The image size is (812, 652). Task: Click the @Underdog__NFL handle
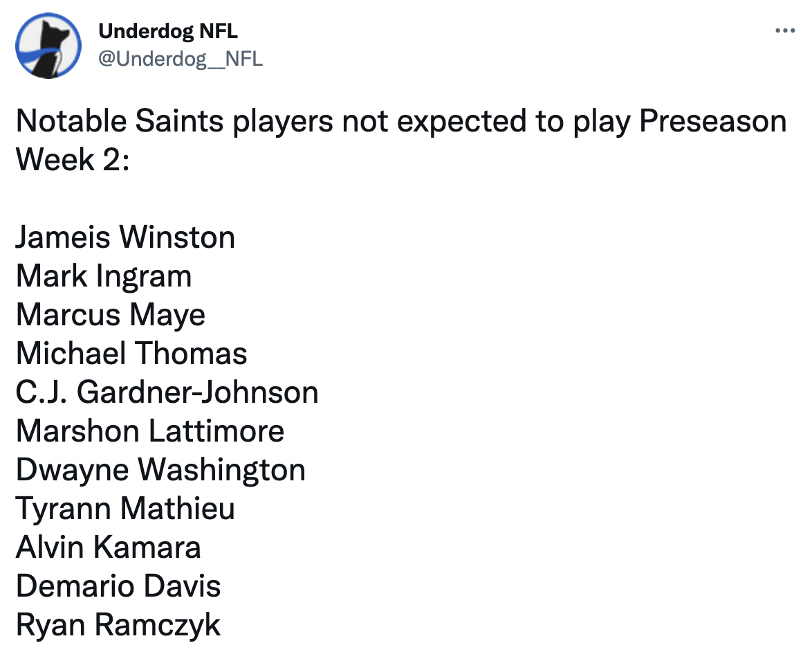(x=181, y=59)
